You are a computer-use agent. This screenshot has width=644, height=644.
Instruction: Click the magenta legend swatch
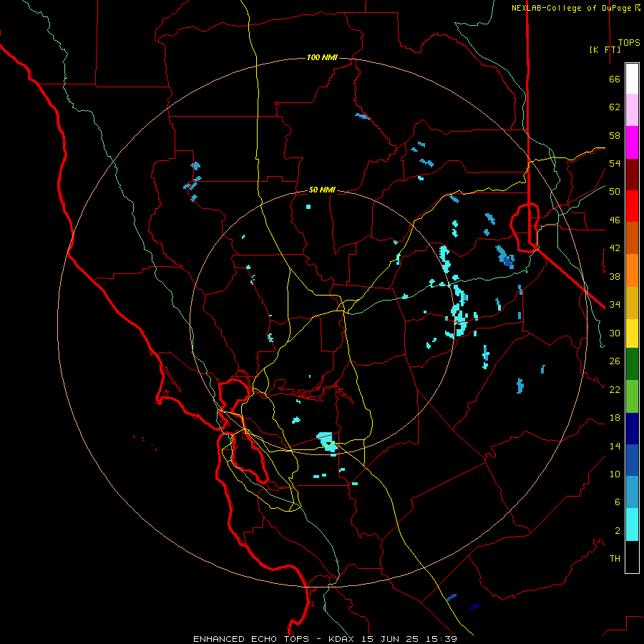tap(632, 142)
